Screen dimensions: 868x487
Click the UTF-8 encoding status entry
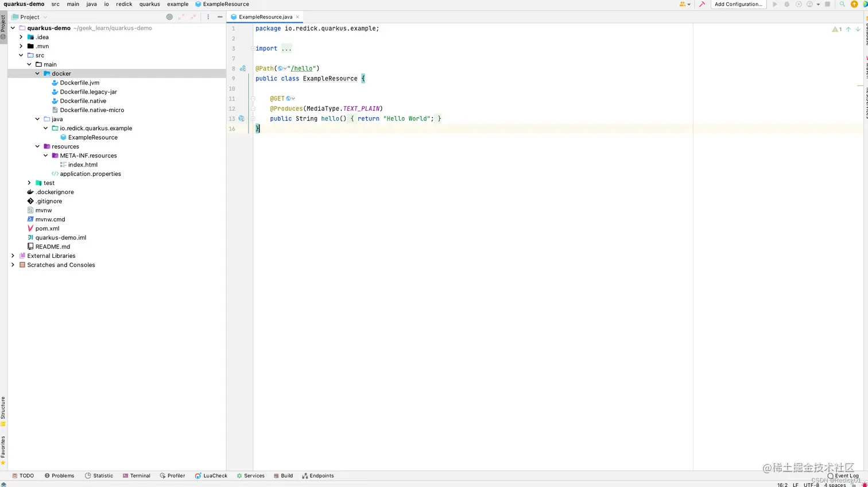pos(811,485)
